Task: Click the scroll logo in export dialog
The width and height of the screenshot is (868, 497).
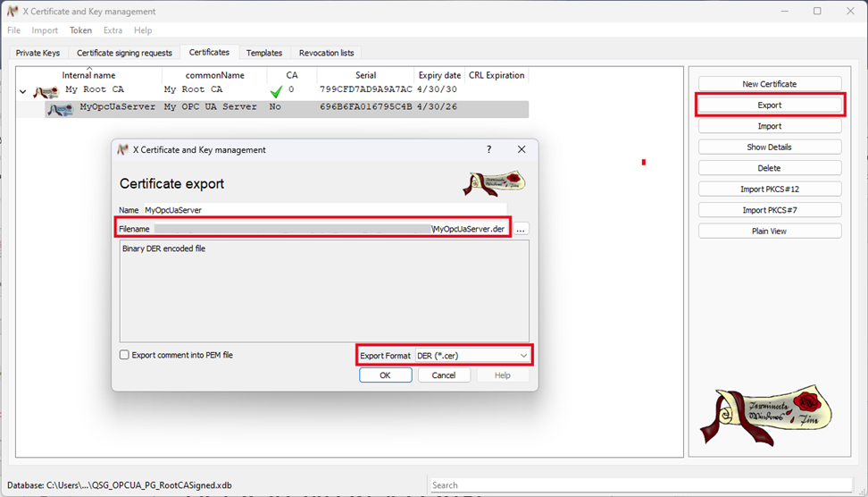Action: pos(494,182)
